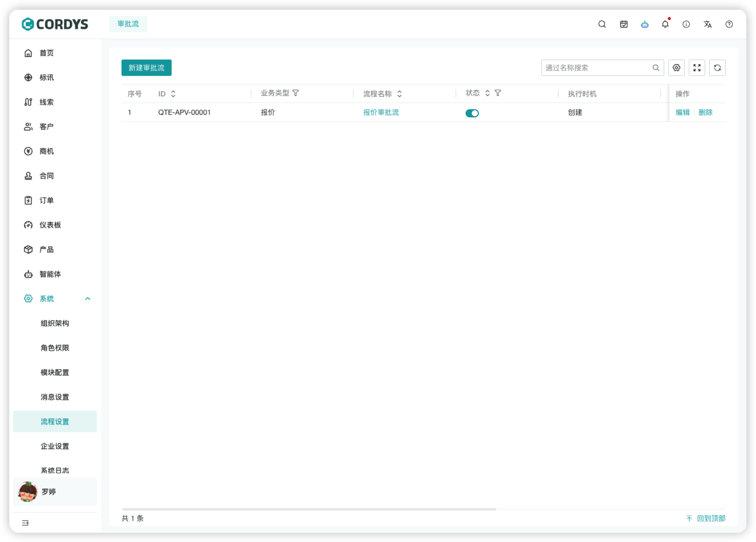Image resolution: width=756 pixels, height=542 pixels.
Task: Filter by 业务类型 funnel icon
Action: tap(296, 93)
